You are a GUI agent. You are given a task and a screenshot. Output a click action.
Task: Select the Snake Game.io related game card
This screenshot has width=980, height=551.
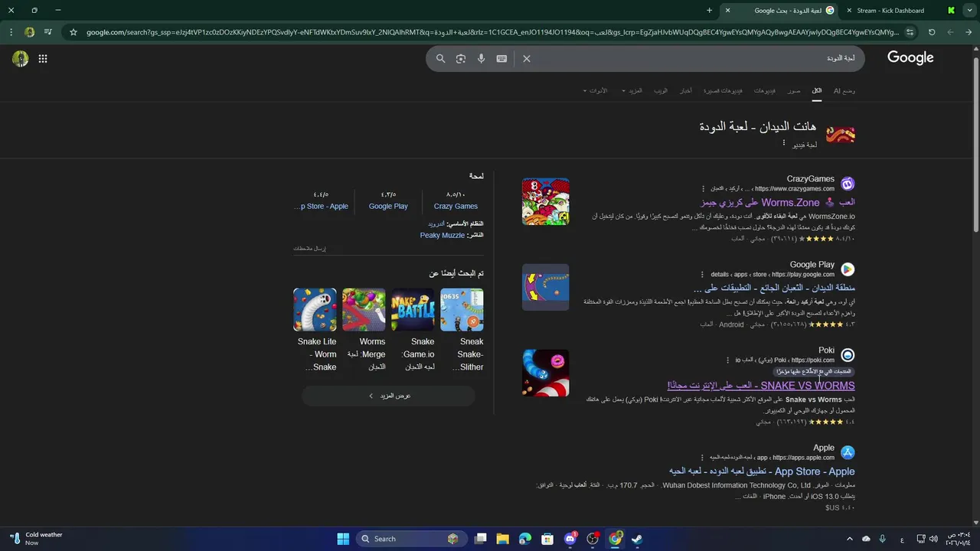click(413, 331)
